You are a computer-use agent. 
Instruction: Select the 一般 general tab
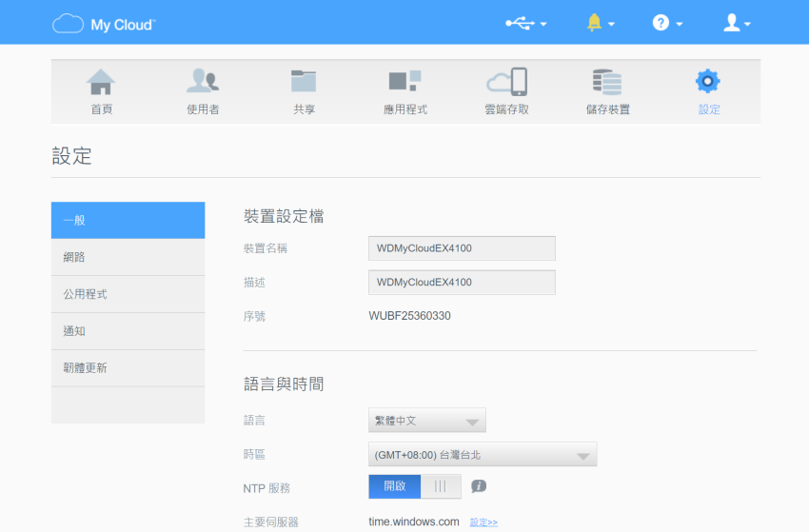[x=128, y=221]
